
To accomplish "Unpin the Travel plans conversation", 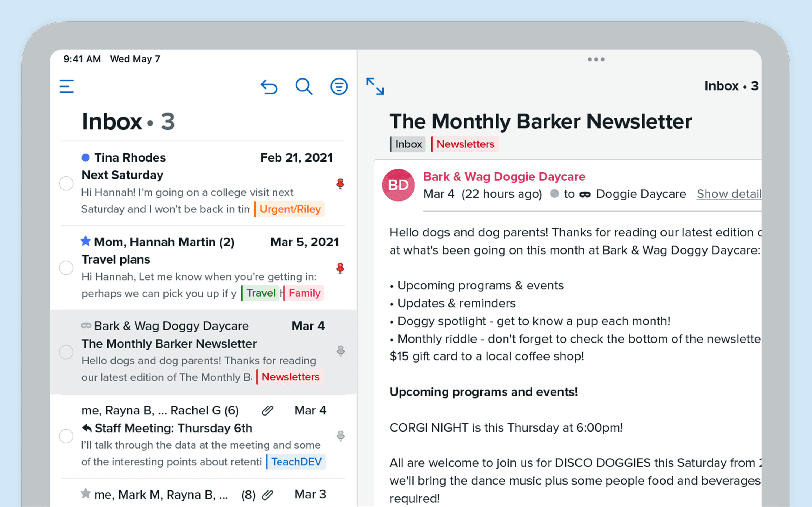I will click(x=340, y=268).
